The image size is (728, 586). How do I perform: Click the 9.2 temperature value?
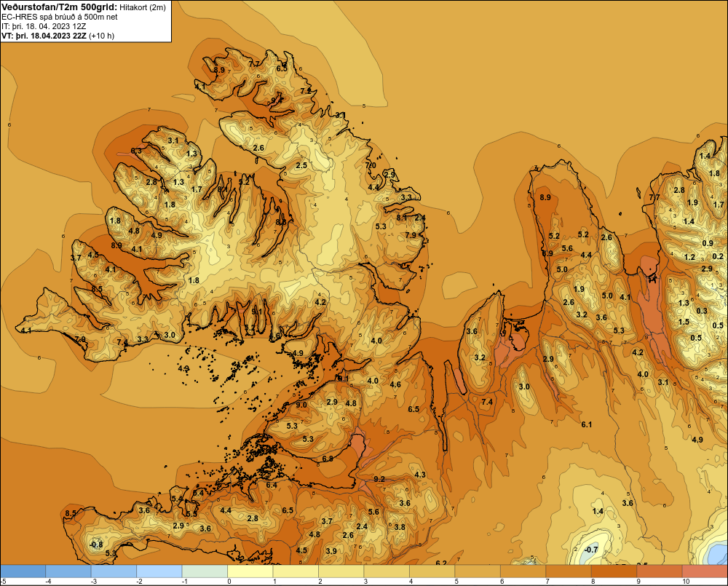point(379,479)
